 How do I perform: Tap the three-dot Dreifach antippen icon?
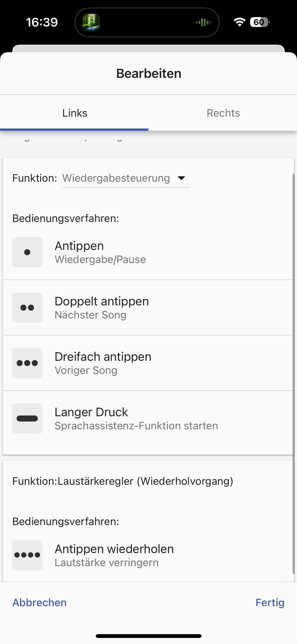pyautogui.click(x=27, y=363)
